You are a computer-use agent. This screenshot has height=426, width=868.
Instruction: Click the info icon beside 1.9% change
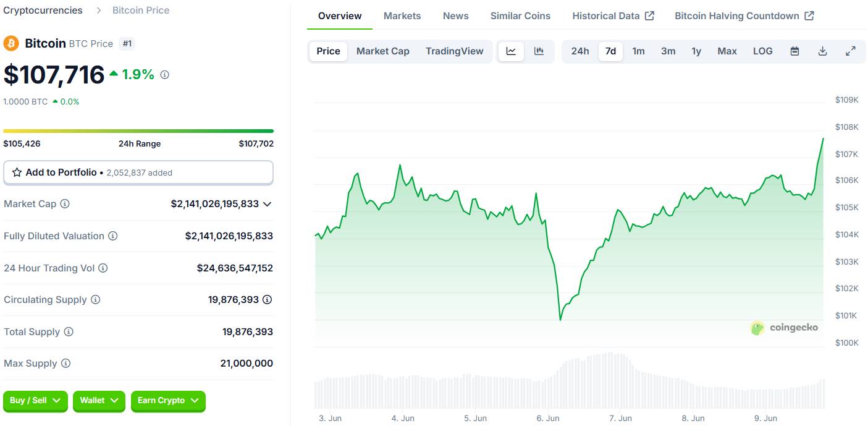[164, 75]
